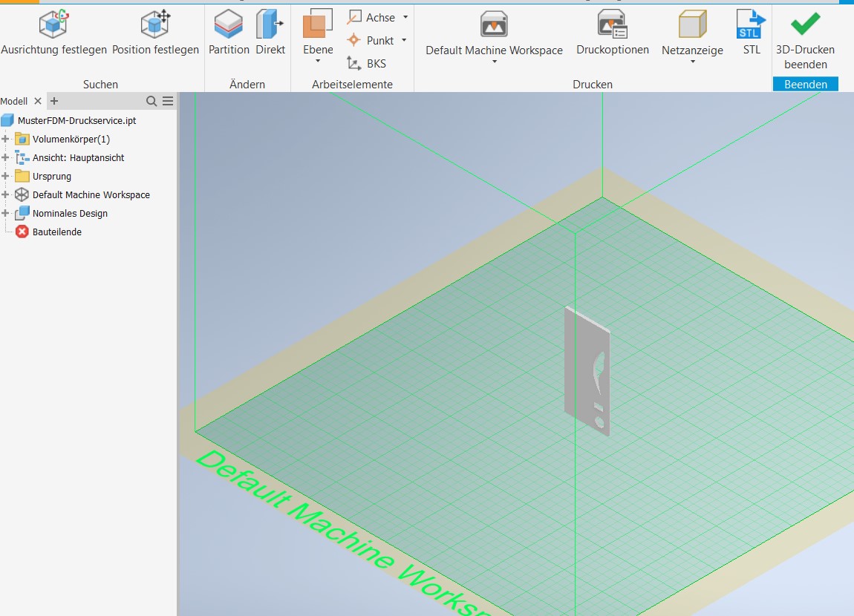
Task: Click the Volumenkörper(1) folder icon
Action: 22,139
